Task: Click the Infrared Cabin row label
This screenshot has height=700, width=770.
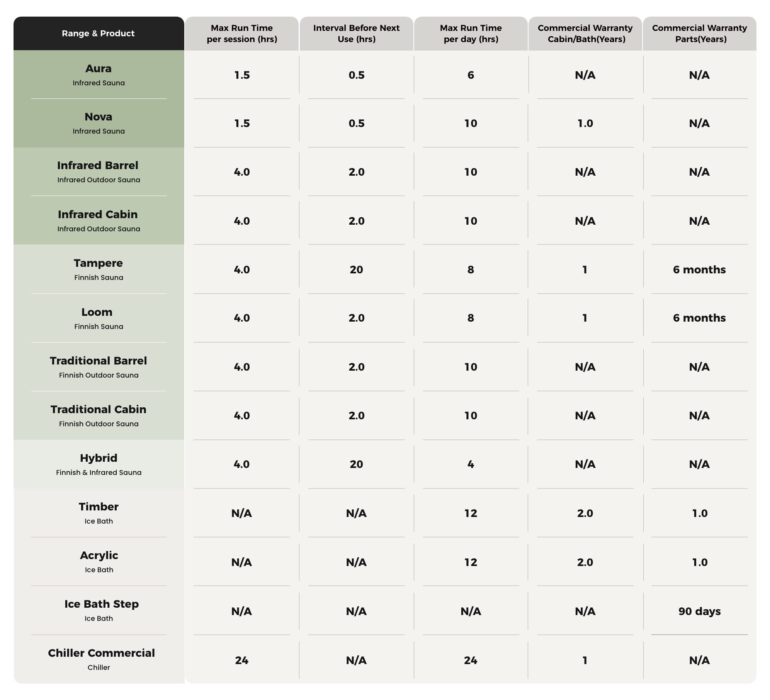Action: tap(98, 220)
